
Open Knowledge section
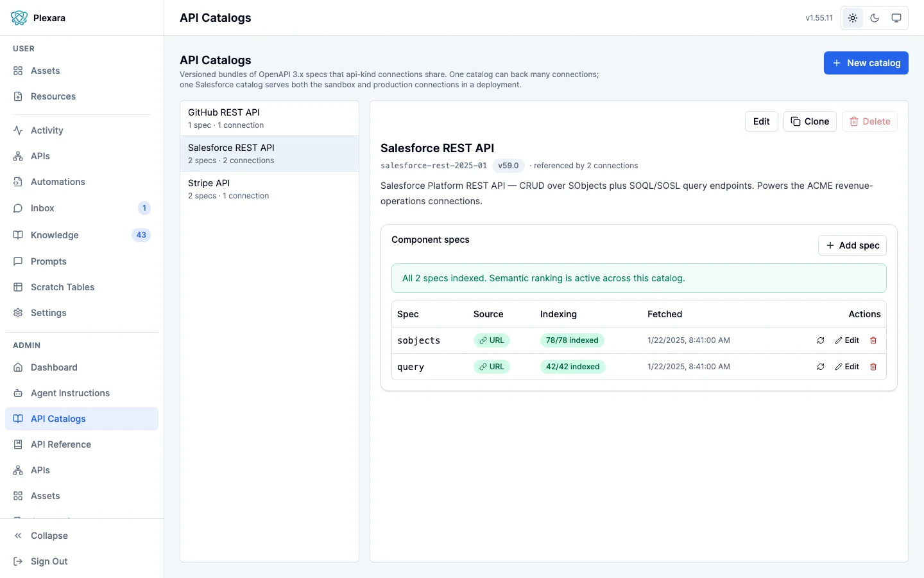pos(81,235)
